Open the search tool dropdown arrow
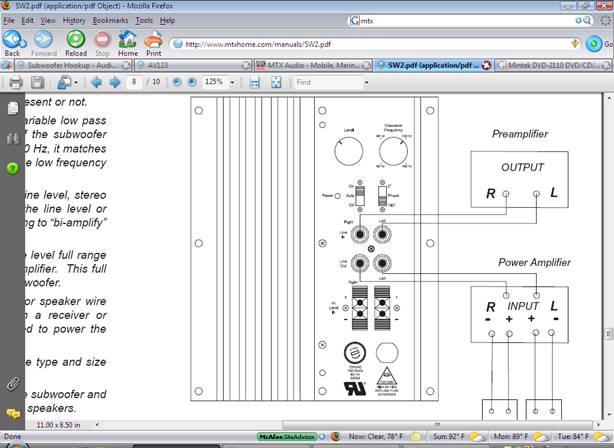This screenshot has width=614, height=448. [76, 83]
